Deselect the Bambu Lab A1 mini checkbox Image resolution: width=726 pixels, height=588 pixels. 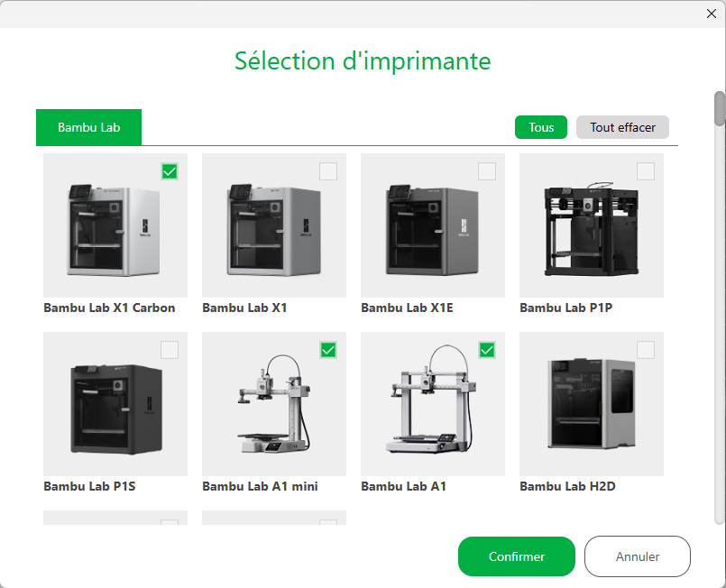click(328, 350)
